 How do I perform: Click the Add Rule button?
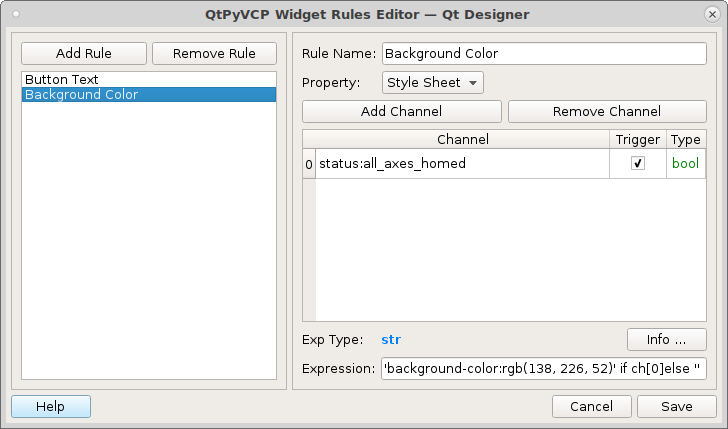(84, 53)
